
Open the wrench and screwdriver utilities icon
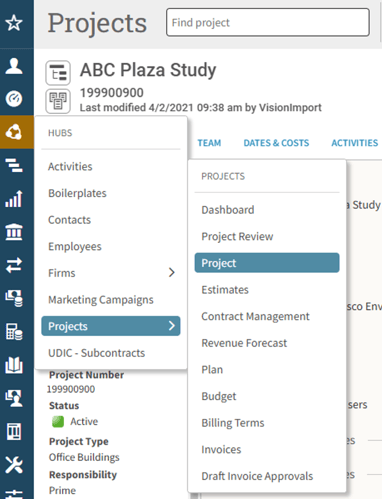14,465
